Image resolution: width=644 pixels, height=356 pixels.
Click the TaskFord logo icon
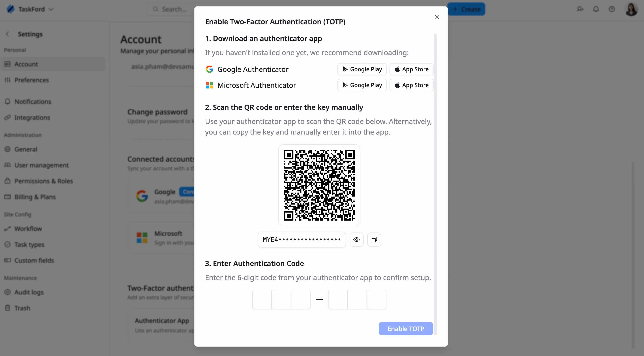[11, 9]
